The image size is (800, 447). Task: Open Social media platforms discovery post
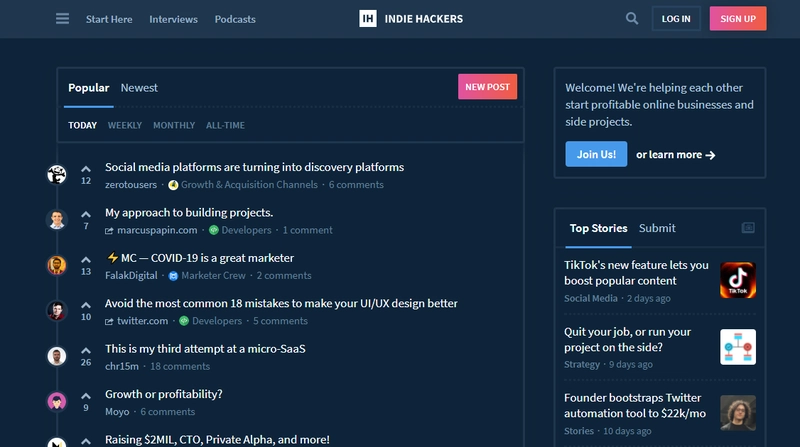(x=255, y=167)
